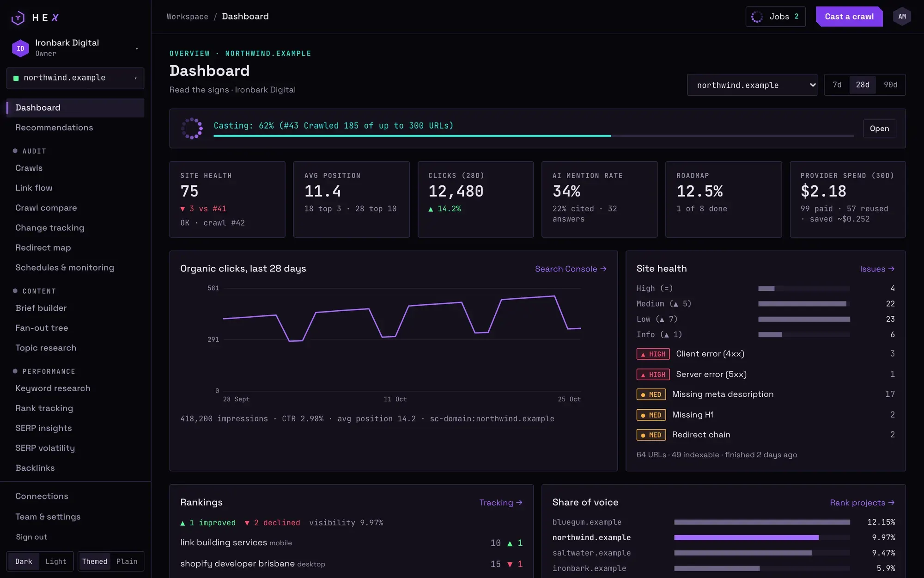Collapse the AUDIT sidebar section
This screenshot has height=578, width=924.
click(30, 151)
